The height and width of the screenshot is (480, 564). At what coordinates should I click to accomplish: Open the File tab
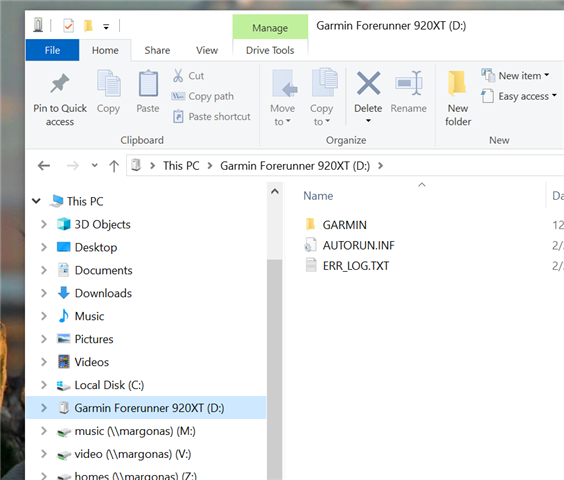point(53,50)
